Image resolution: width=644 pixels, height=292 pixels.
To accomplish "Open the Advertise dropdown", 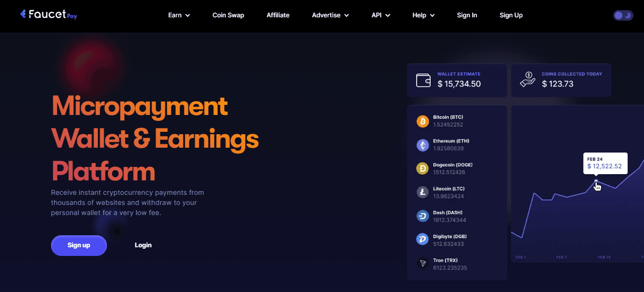I will point(330,15).
